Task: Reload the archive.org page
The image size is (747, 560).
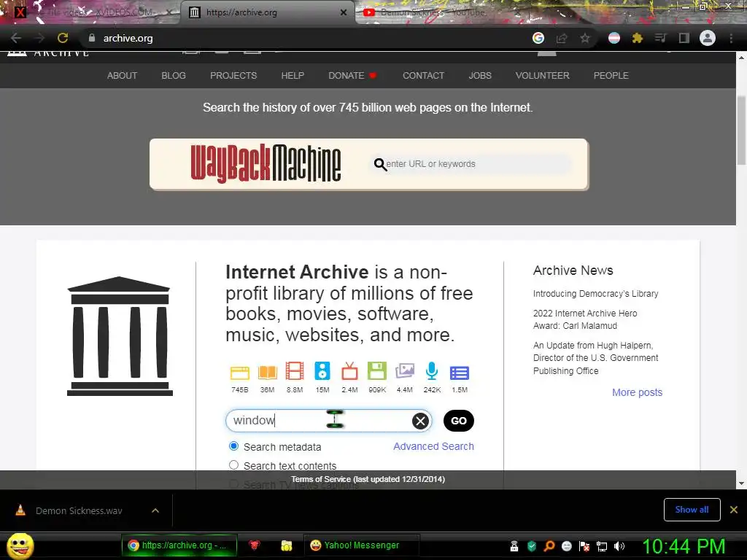Action: (63, 38)
